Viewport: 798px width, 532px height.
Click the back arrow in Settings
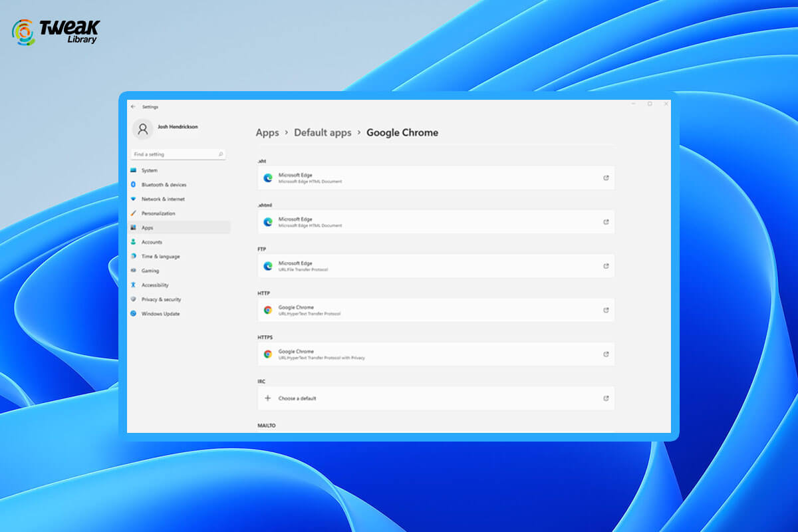click(x=132, y=106)
